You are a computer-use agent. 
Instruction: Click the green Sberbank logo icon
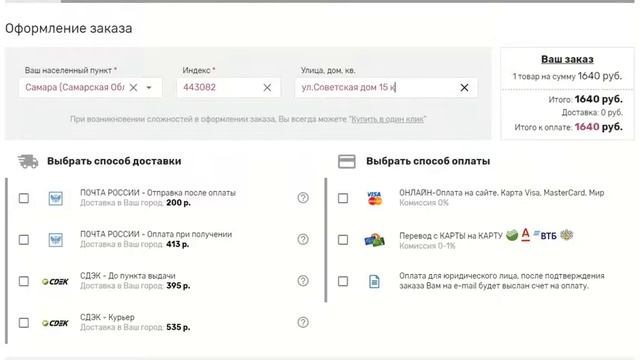[512, 235]
